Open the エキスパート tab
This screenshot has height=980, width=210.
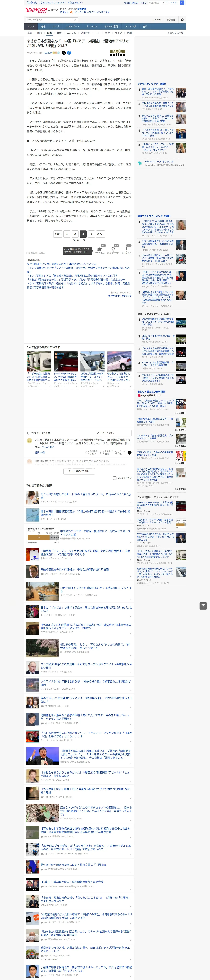click(72, 27)
